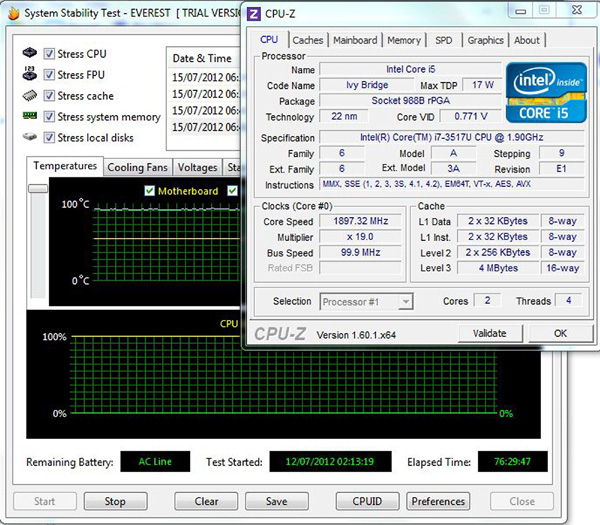This screenshot has height=525, width=600.
Task: Open the Voltages tab
Action: 197,167
